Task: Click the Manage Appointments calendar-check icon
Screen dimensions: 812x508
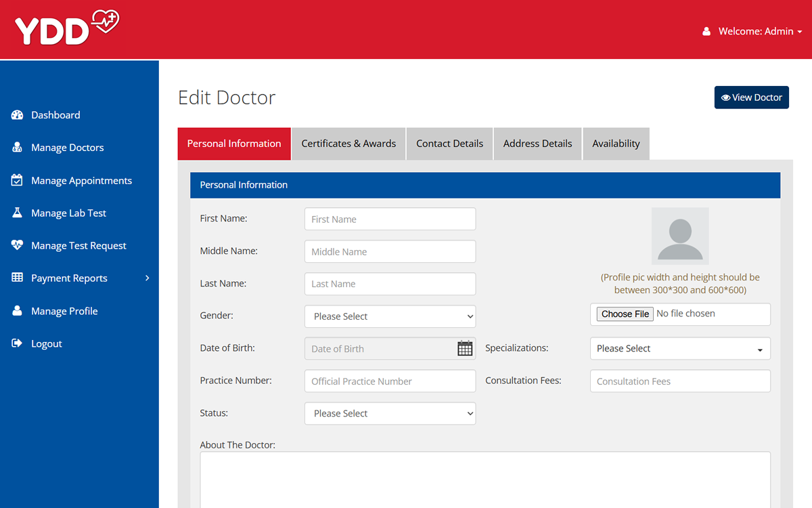Action: (18, 180)
